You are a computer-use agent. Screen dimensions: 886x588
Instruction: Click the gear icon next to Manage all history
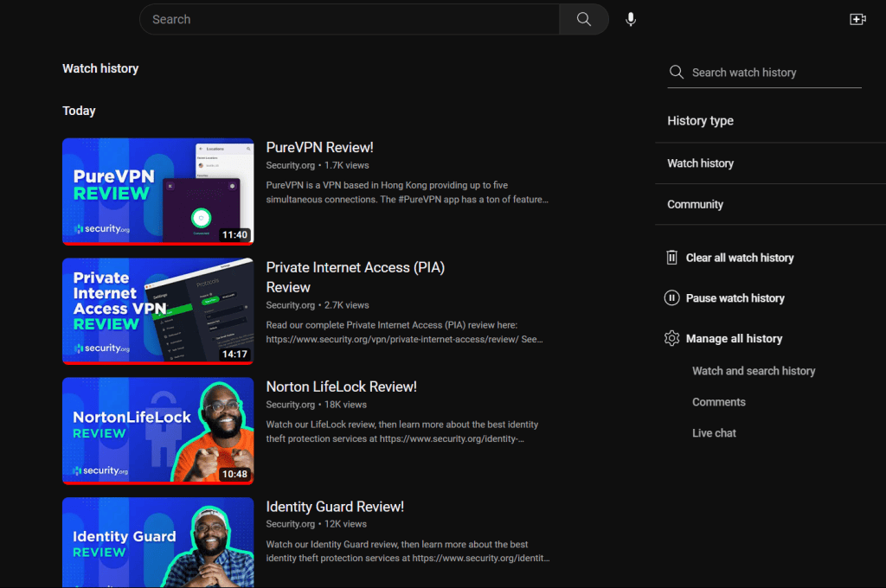tap(672, 338)
